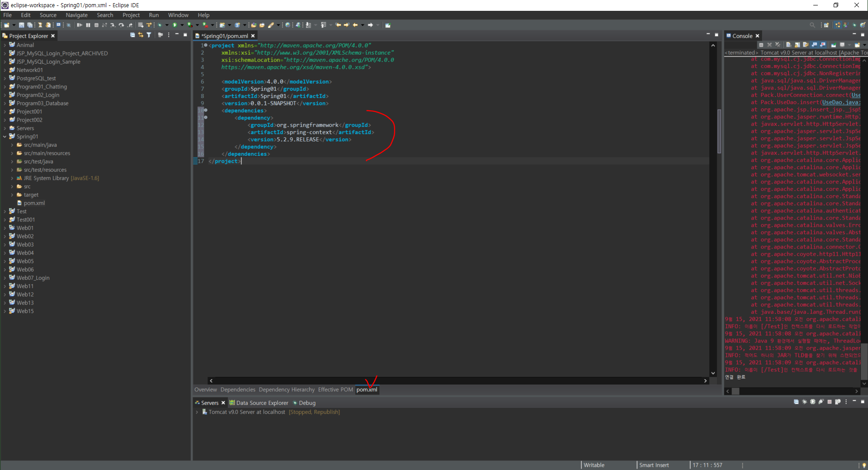Click the Save icon in the toolbar
The height and width of the screenshot is (470, 868).
(21, 25)
